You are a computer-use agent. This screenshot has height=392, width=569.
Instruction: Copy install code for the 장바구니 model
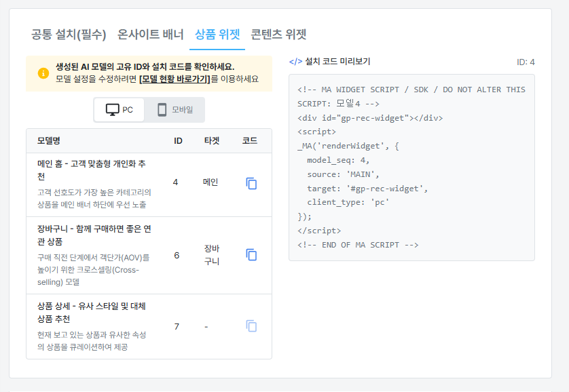coord(252,254)
